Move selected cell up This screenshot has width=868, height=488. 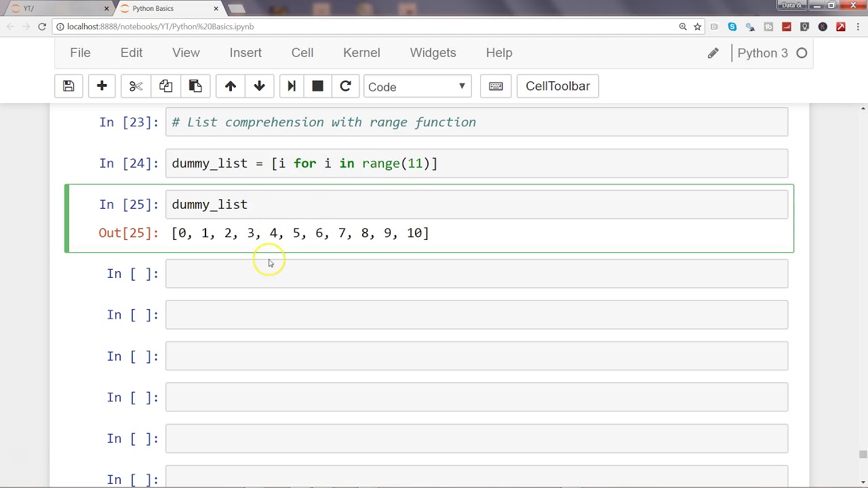click(231, 86)
